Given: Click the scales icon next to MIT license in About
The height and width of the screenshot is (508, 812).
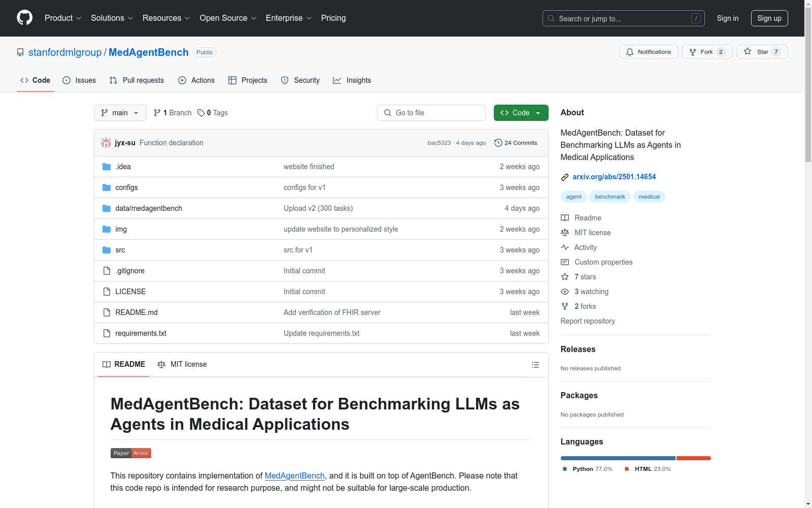Looking at the screenshot, I should point(565,233).
